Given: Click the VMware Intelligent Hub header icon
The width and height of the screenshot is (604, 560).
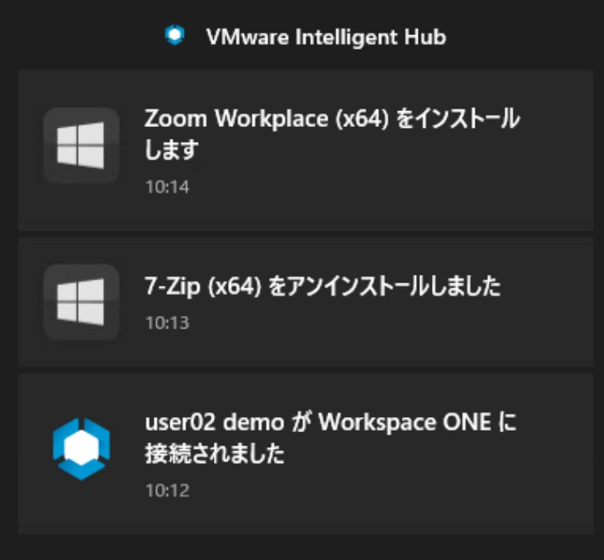Looking at the screenshot, I should (x=174, y=35).
